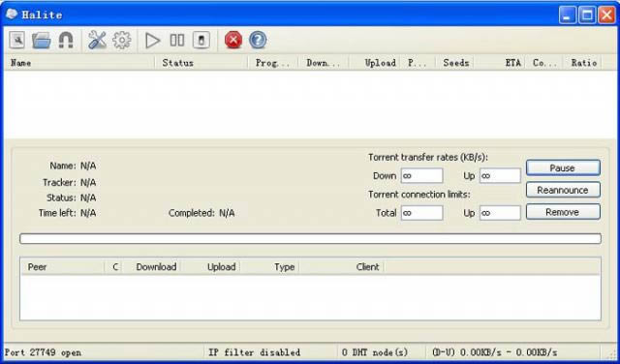
Task: Open a torrent file via folder icon
Action: click(41, 41)
